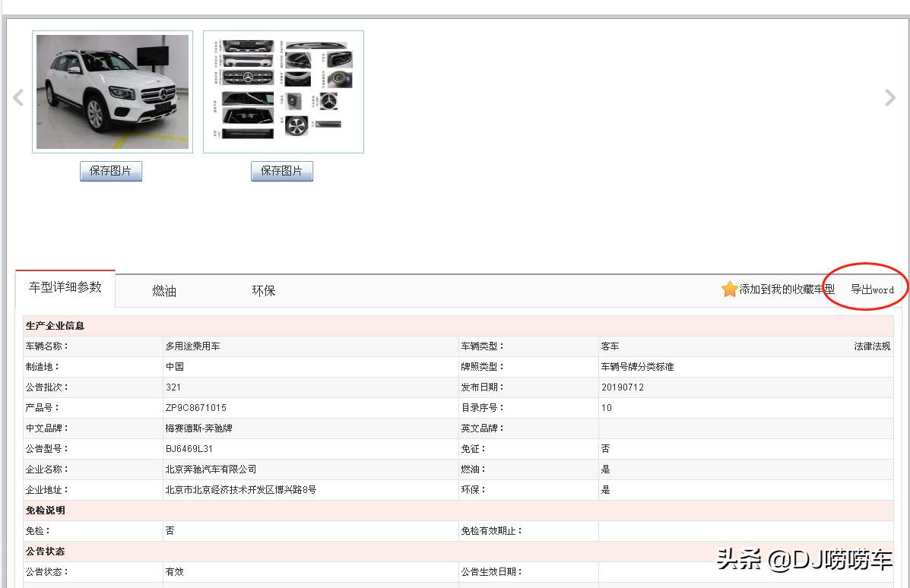The image size is (910, 588).
Task: Select catalog number value 10
Action: (607, 408)
